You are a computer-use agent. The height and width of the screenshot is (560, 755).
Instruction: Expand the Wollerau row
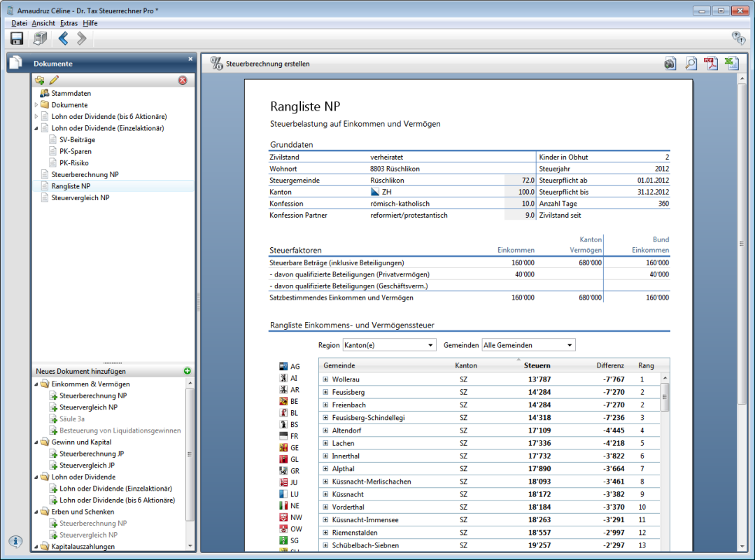click(x=325, y=379)
